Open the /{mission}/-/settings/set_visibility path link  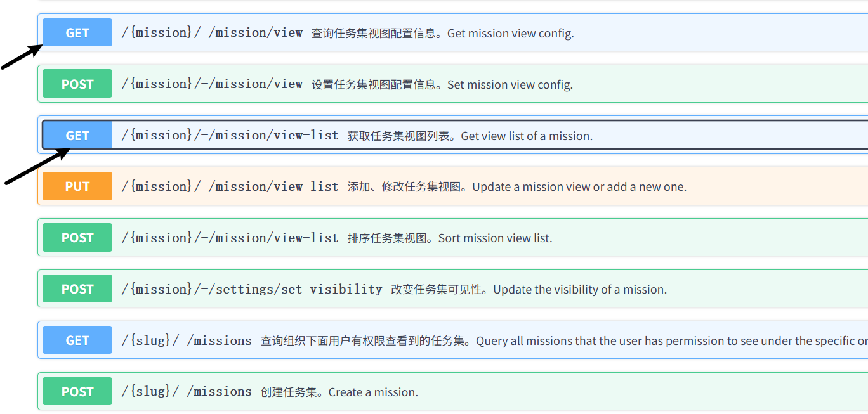tap(252, 289)
